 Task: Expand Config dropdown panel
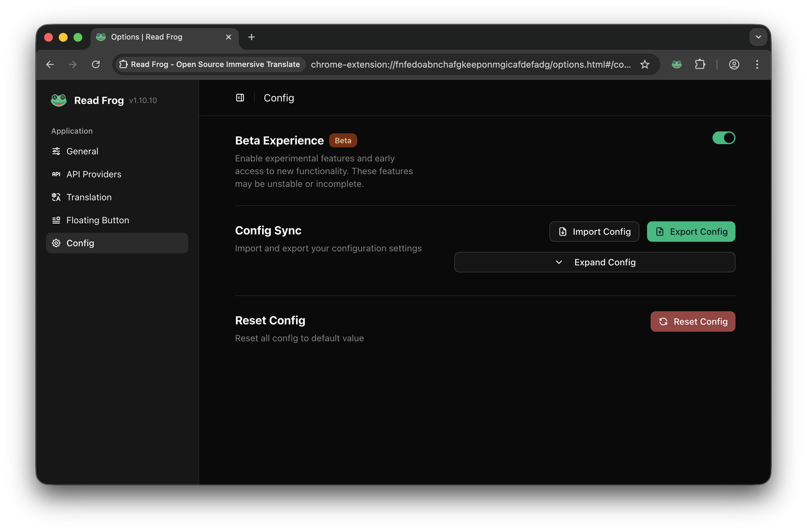[594, 262]
